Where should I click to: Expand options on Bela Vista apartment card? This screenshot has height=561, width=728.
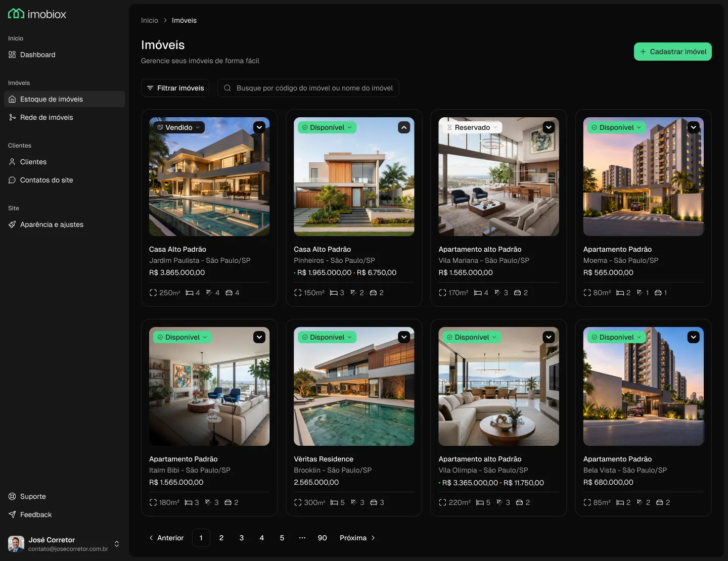point(693,337)
